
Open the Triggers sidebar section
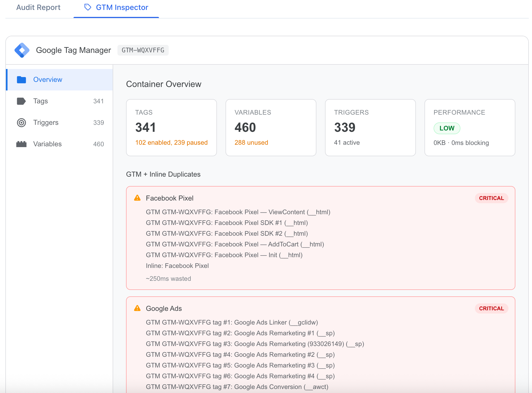pos(60,123)
